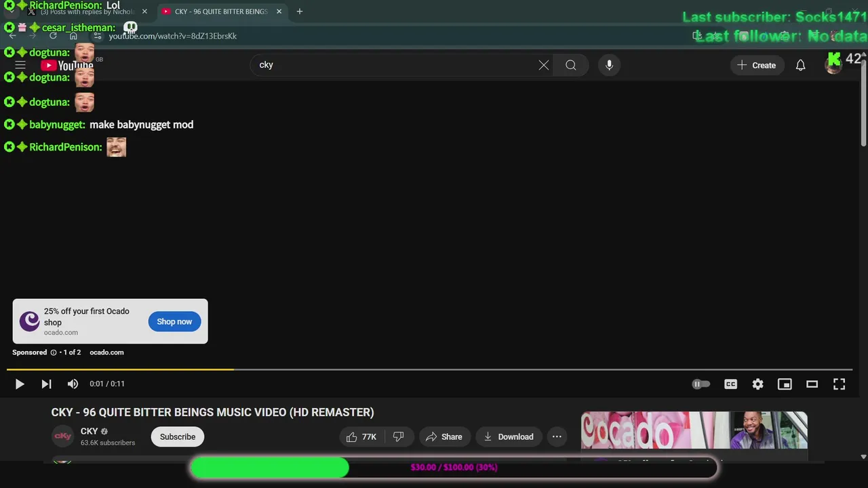Click the donation goal progress bar
This screenshot has width=868, height=488.
[454, 468]
